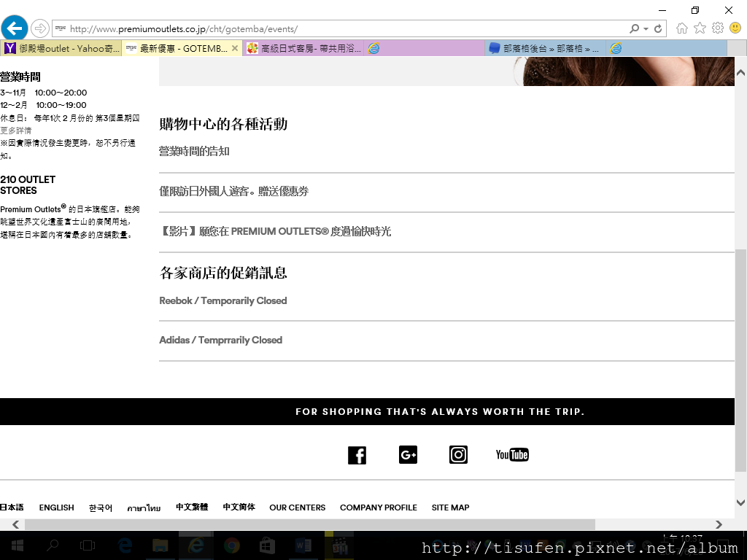Switch site language to 中文繁體

point(192,507)
